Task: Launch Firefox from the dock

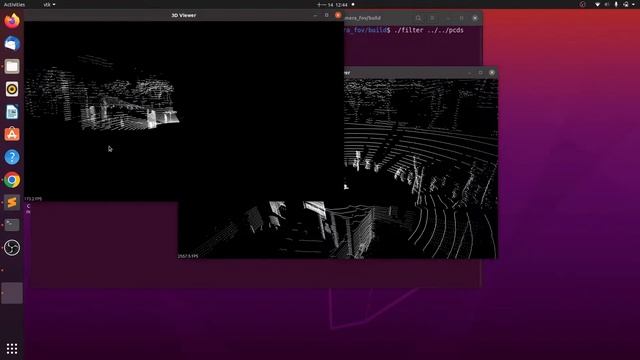Action: click(12, 21)
